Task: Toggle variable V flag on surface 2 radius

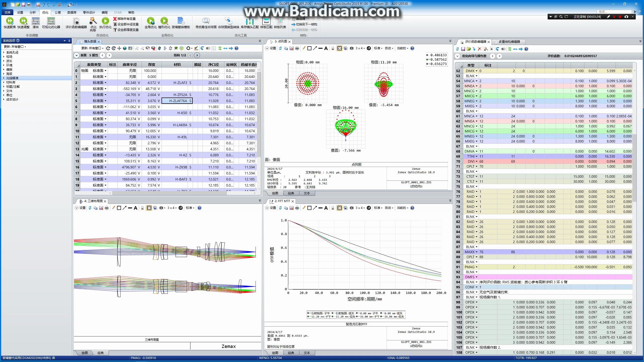Action: (139, 83)
